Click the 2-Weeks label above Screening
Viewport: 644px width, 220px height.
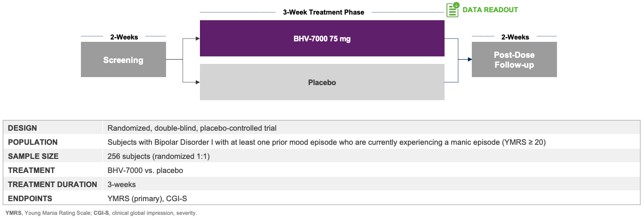[124, 37]
